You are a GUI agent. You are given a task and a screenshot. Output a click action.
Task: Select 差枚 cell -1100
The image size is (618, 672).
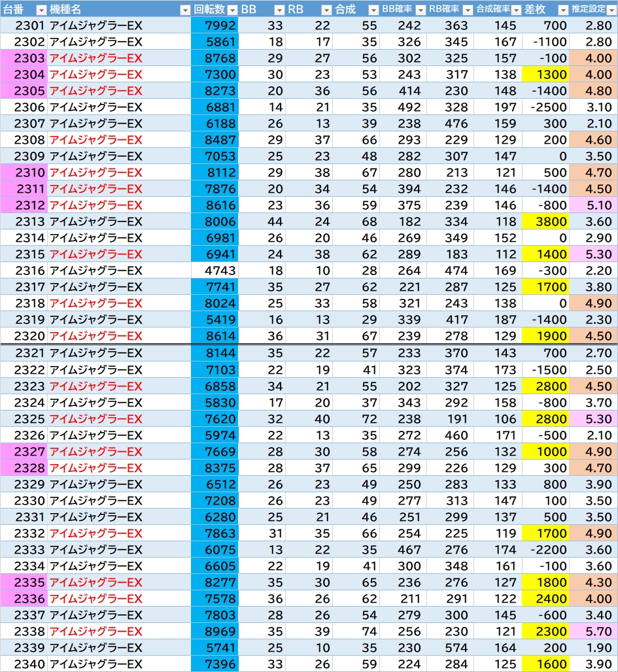545,42
